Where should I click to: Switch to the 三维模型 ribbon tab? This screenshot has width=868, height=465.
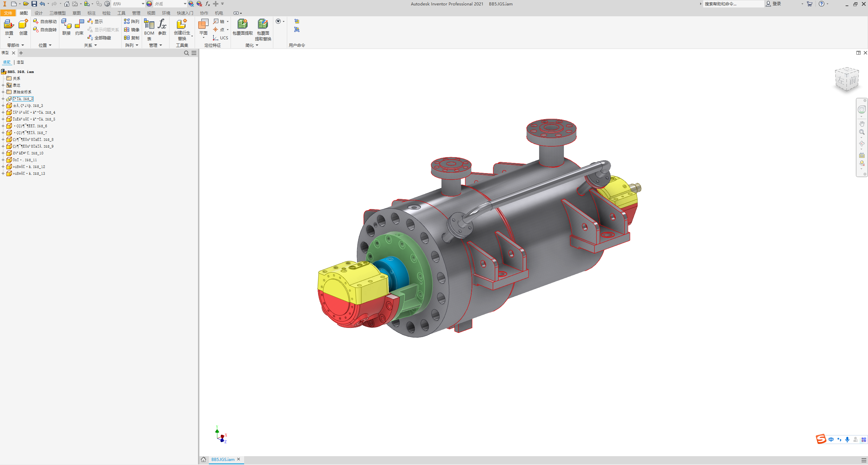click(x=58, y=13)
